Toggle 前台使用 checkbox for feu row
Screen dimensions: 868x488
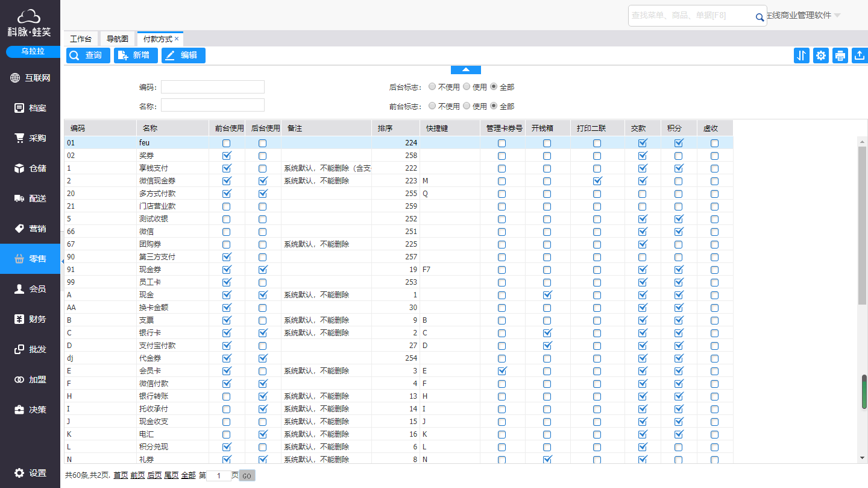coord(227,143)
